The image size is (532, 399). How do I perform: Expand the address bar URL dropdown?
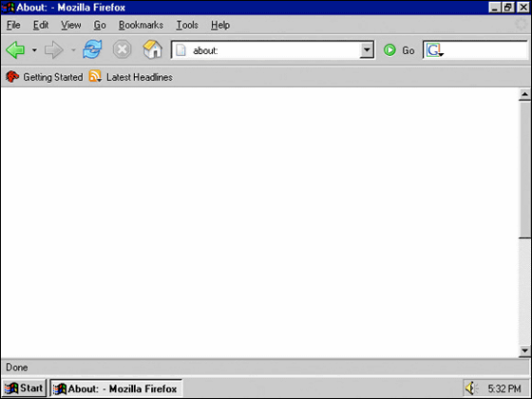(367, 50)
